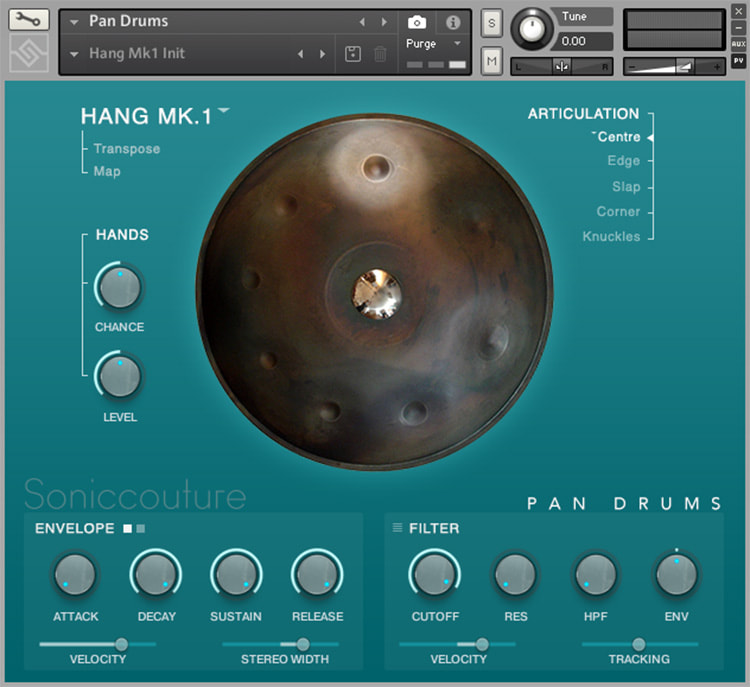This screenshot has width=750, height=687.
Task: Open the Centre articulation menu arrow
Action: point(595,133)
